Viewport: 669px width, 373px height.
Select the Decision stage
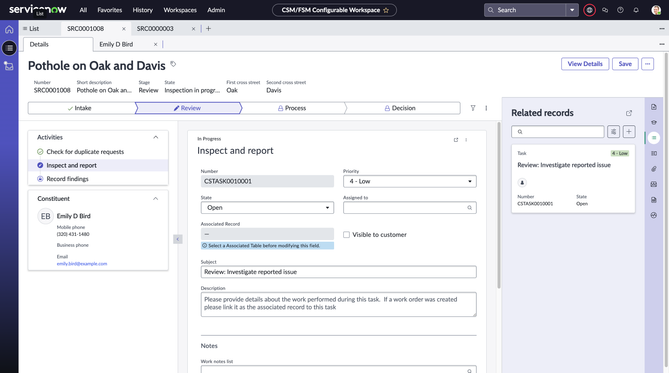(x=402, y=108)
